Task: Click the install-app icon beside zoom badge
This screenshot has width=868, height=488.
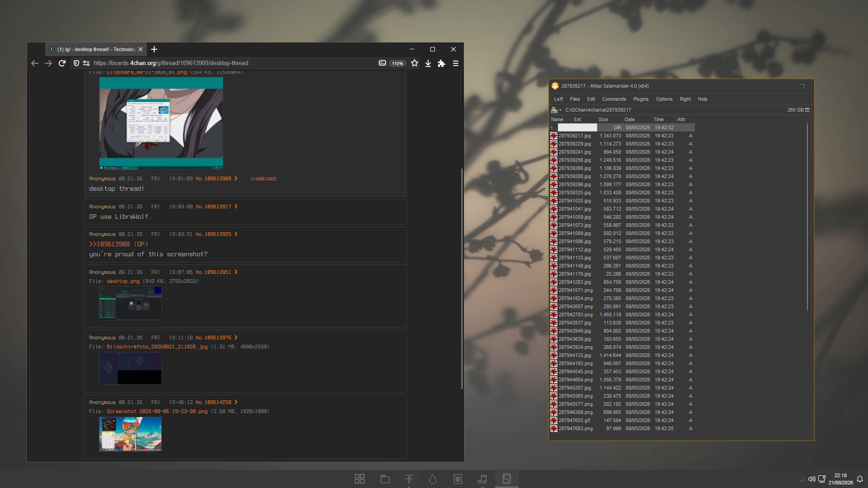Action: [x=382, y=63]
